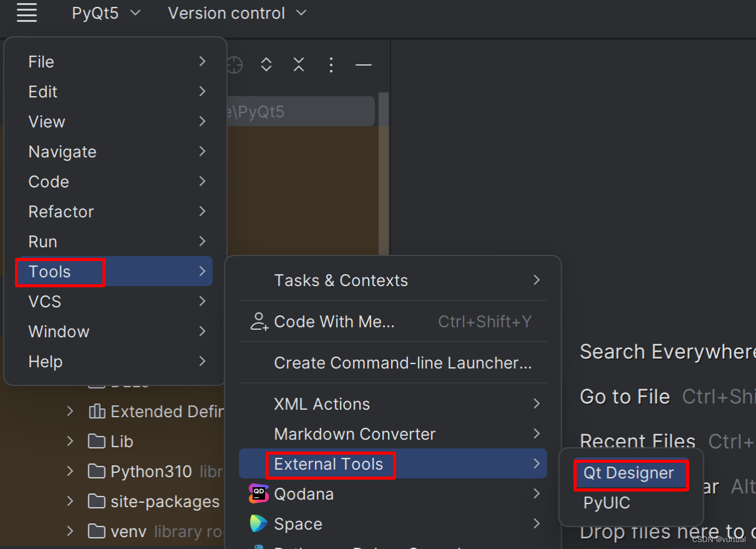The image size is (756, 549).
Task: Click the Recent Files hint text
Action: tap(637, 441)
